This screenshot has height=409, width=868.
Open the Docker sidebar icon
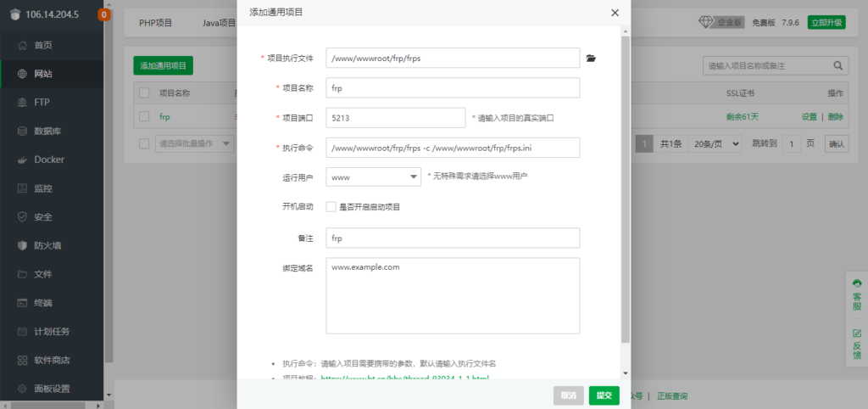(x=22, y=160)
